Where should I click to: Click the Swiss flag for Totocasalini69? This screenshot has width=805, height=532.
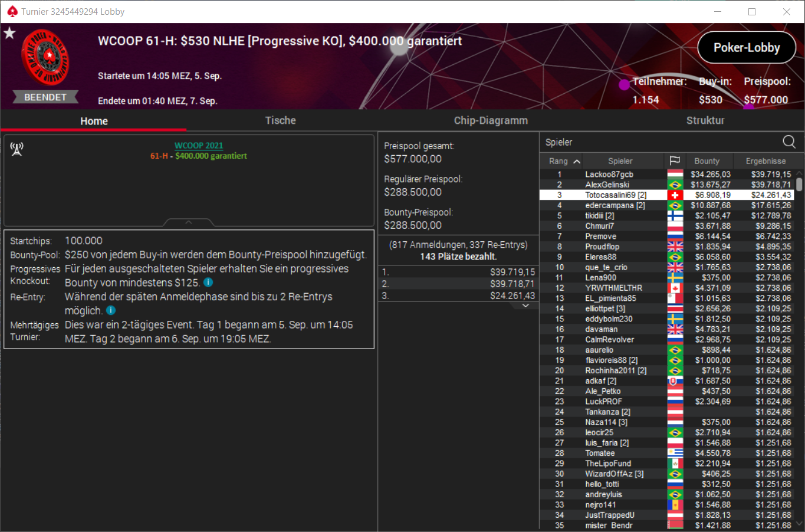[x=675, y=195]
